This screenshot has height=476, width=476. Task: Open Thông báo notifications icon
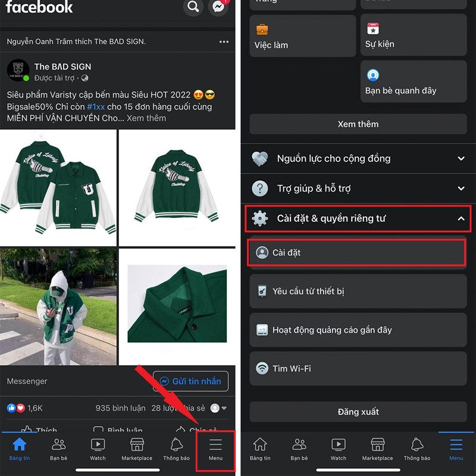(176, 445)
